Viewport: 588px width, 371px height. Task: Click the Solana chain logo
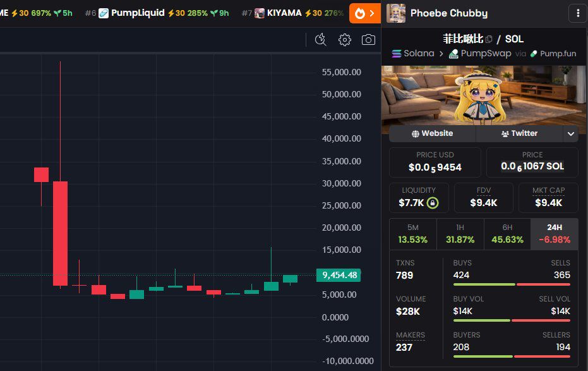397,54
